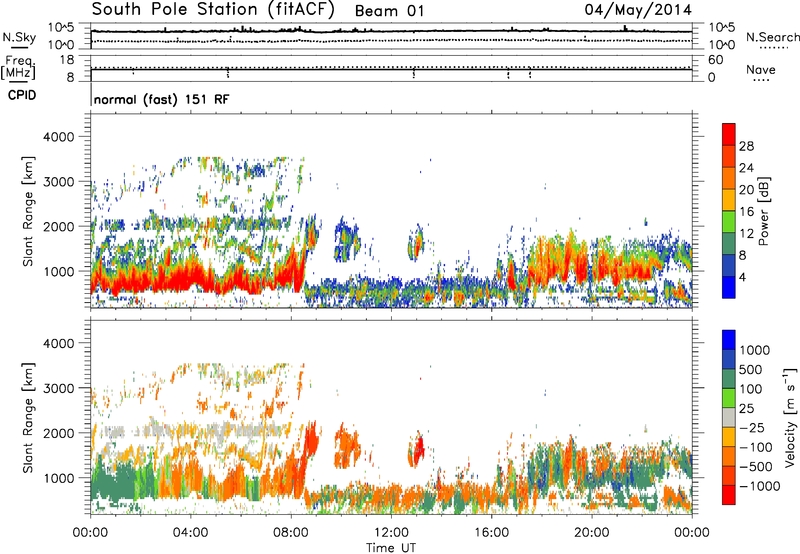Click the "12:00" time axis label

coord(391,533)
